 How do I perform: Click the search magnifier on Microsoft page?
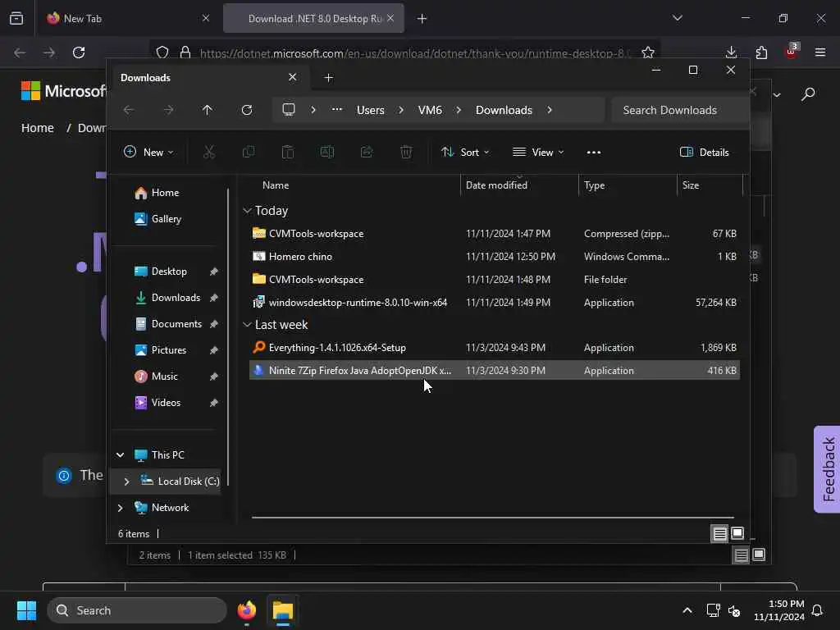pos(808,94)
